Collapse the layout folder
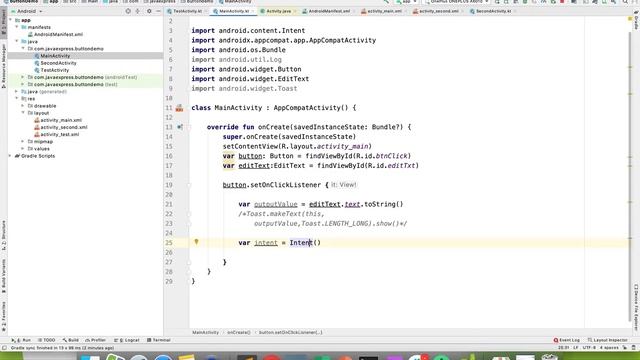Viewport: 640px width, 360px height. pyautogui.click(x=23, y=113)
